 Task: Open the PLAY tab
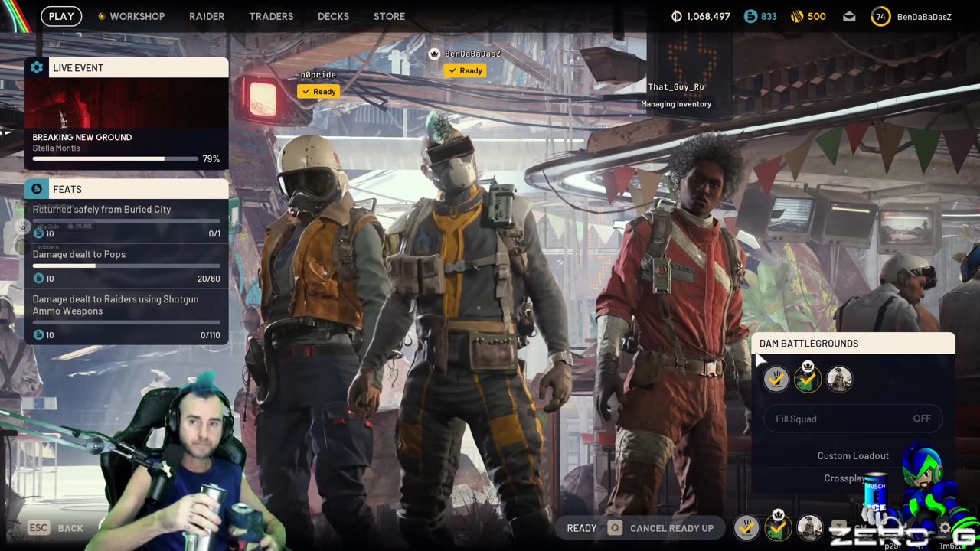61,16
